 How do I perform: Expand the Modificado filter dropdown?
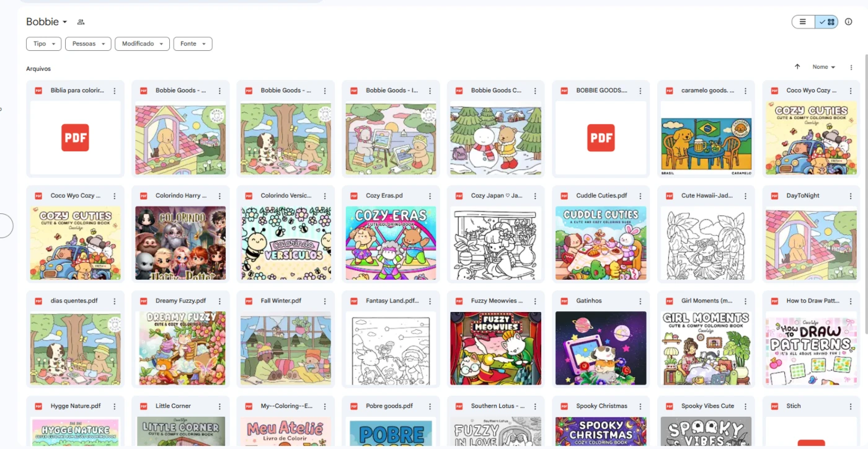click(143, 44)
